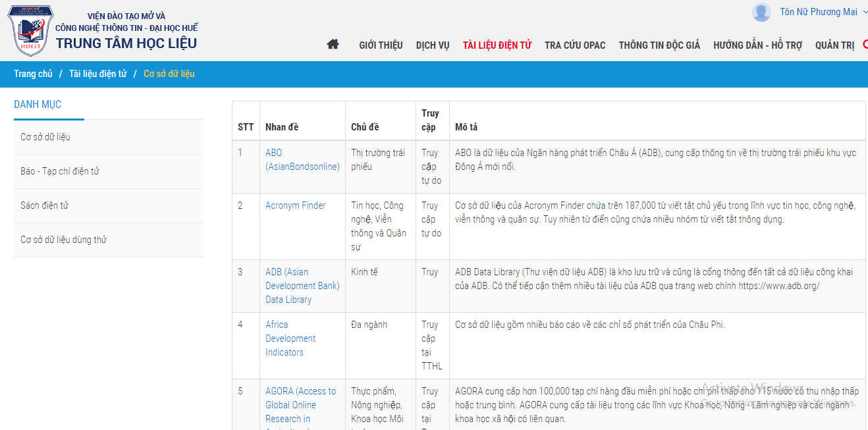The image size is (868, 430).
Task: Open THÔNG TIN ĐỘC GIẢ menu
Action: pyautogui.click(x=659, y=45)
